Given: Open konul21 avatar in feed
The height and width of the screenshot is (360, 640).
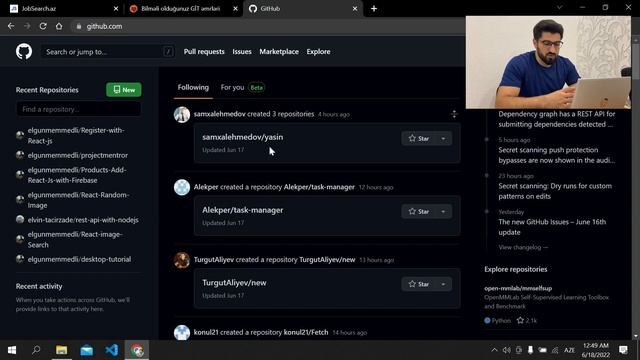Looking at the screenshot, I should (182, 332).
